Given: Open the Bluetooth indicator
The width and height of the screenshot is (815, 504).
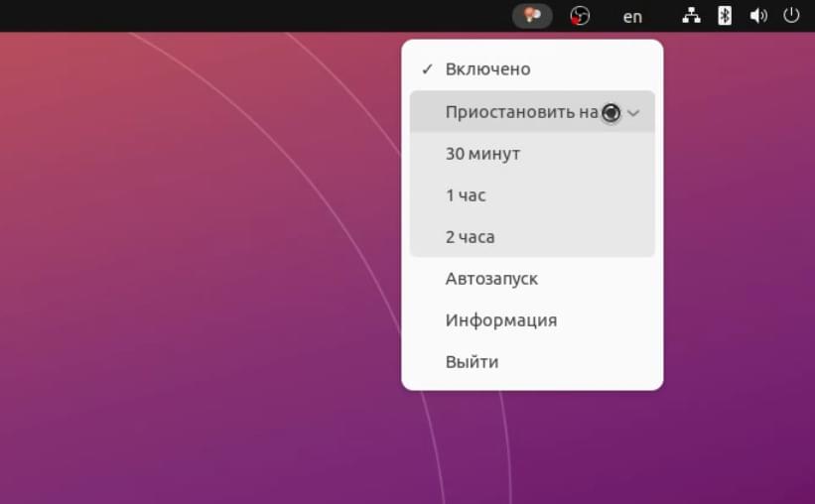Looking at the screenshot, I should (725, 16).
